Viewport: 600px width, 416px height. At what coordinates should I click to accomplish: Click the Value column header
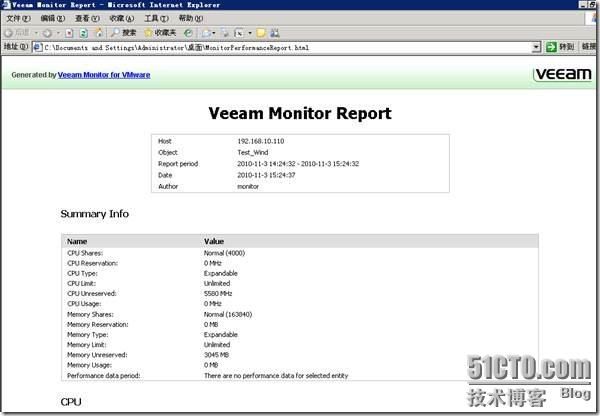[x=214, y=241]
